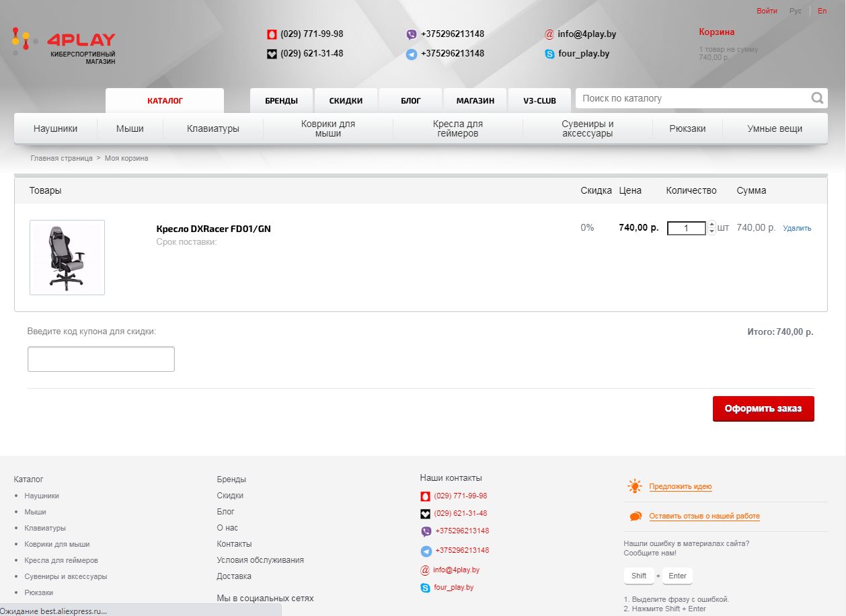846x616 pixels.
Task: Open footer Контакты link
Action: (x=234, y=544)
